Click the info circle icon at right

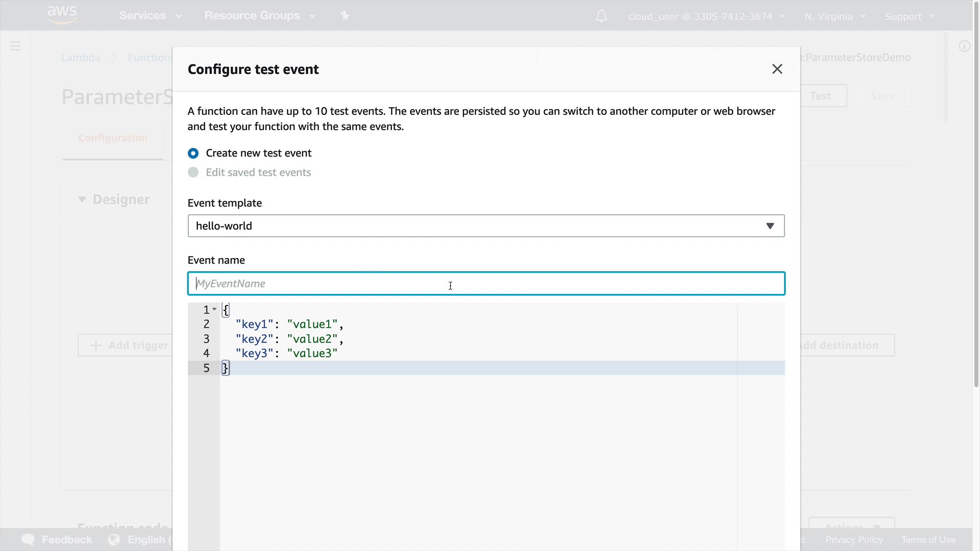964,46
